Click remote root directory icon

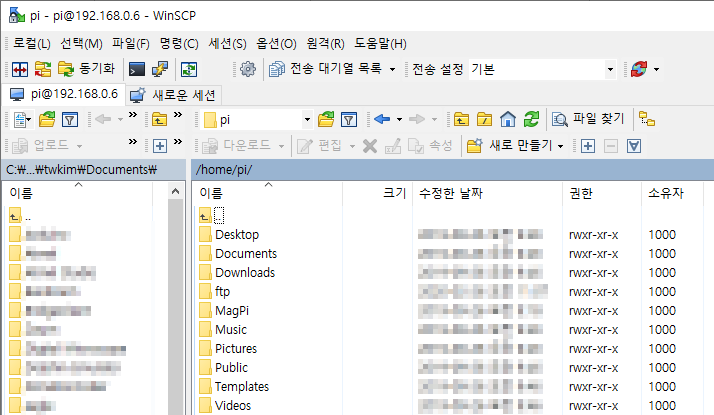(x=484, y=120)
